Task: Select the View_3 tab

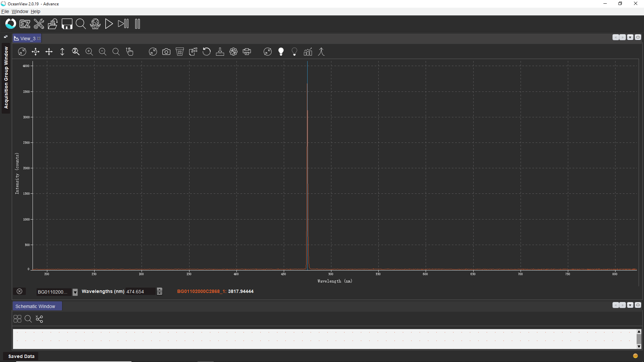Action: 27,39
